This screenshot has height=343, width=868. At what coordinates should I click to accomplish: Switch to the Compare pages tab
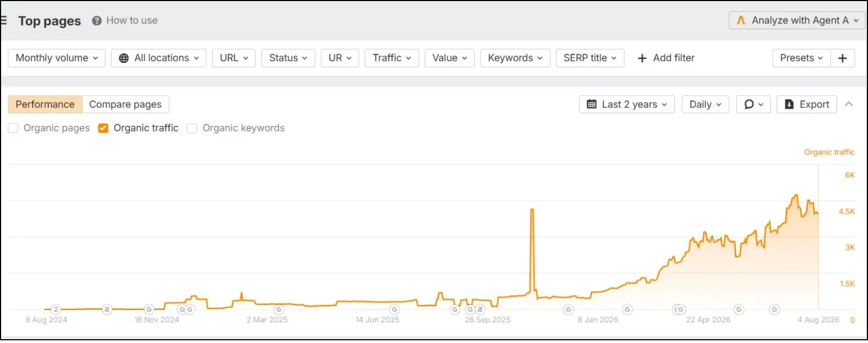[x=125, y=104]
